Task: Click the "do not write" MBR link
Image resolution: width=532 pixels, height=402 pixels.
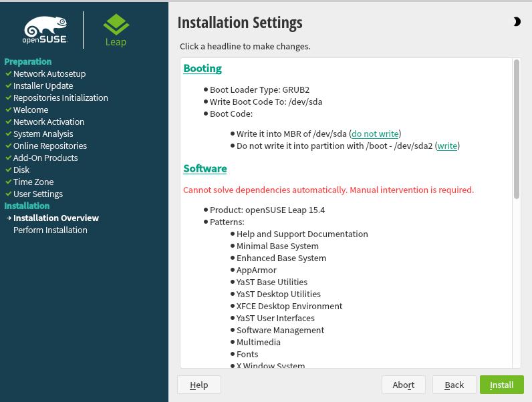Action: [x=375, y=134]
